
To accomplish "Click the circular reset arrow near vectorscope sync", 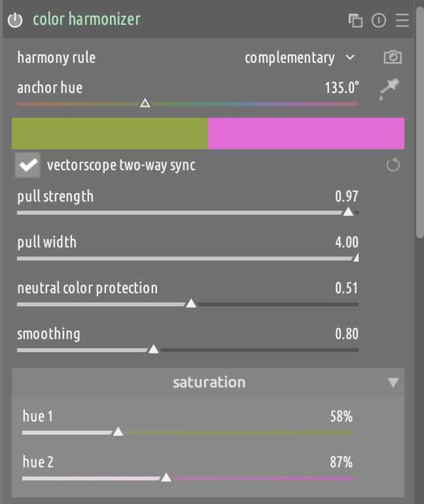I will (x=393, y=165).
